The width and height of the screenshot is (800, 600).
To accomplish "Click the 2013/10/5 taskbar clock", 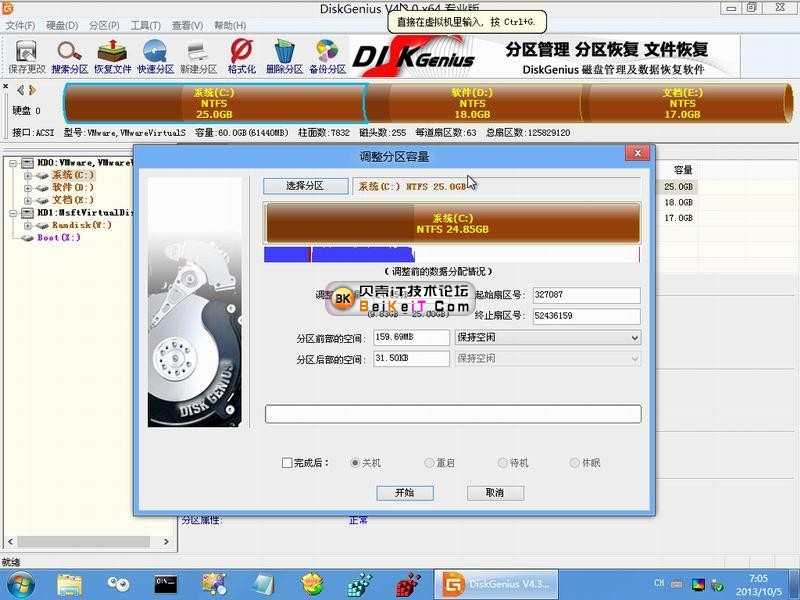I will tap(759, 585).
